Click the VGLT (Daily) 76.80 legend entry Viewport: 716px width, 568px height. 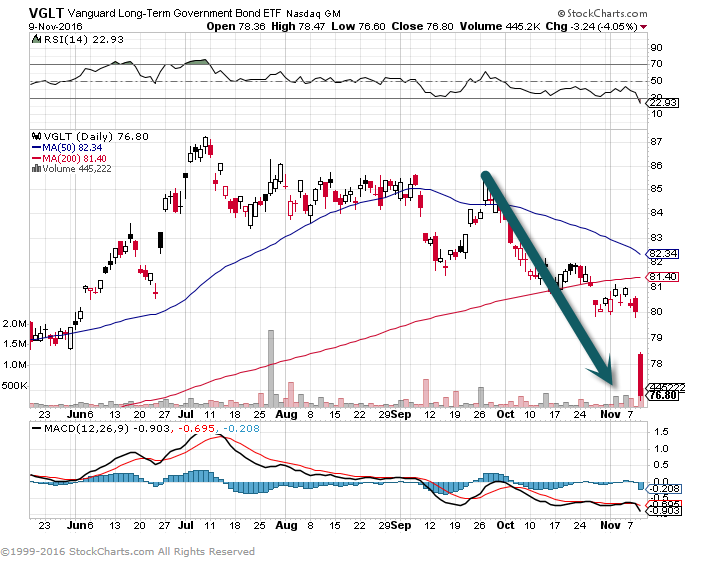click(96, 137)
